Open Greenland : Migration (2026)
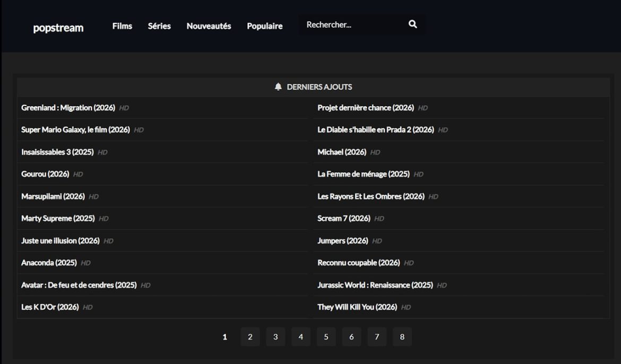The image size is (621, 364). (x=68, y=108)
